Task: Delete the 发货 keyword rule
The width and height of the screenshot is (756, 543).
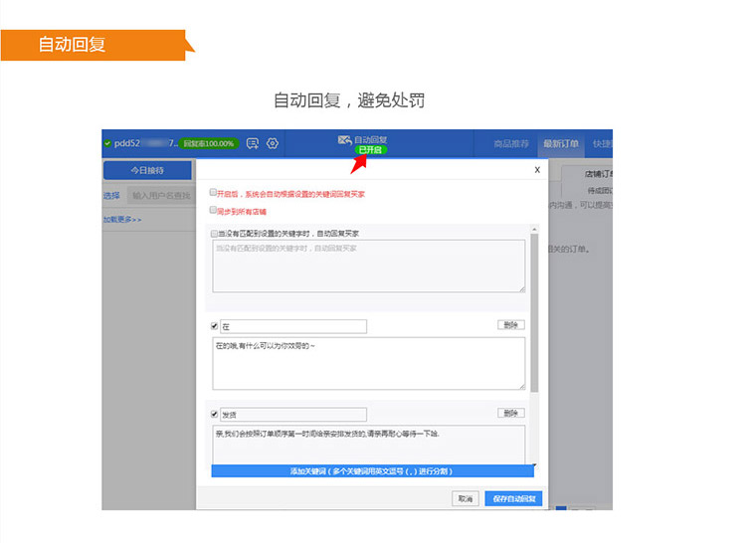Action: [510, 413]
